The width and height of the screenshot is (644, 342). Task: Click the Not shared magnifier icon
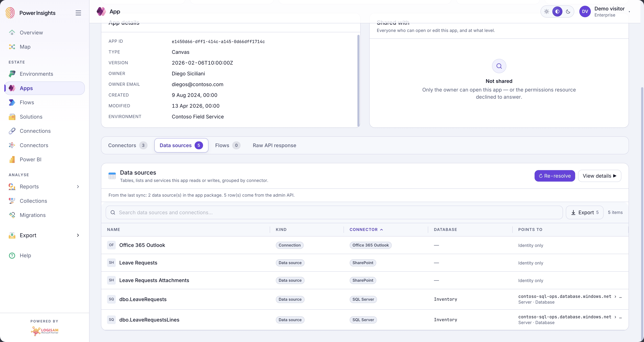[499, 66]
